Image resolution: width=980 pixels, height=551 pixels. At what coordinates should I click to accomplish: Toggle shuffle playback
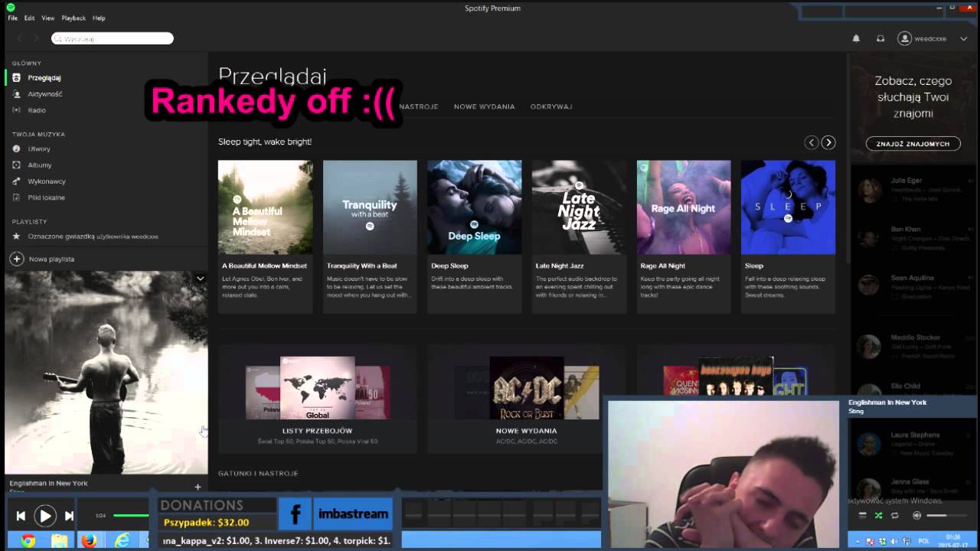pos(878,516)
